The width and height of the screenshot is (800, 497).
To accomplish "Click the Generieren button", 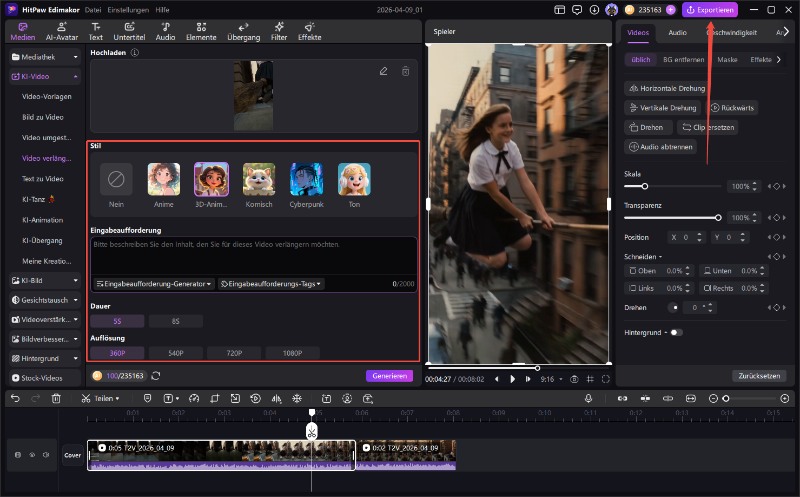I will click(389, 376).
